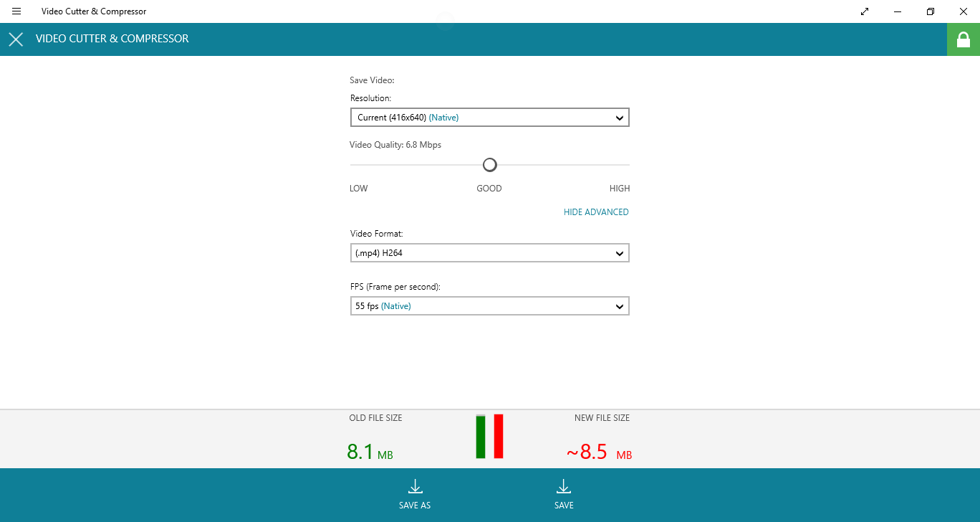This screenshot has height=522, width=980.
Task: Click the Video Quality slider handle
Action: point(489,165)
